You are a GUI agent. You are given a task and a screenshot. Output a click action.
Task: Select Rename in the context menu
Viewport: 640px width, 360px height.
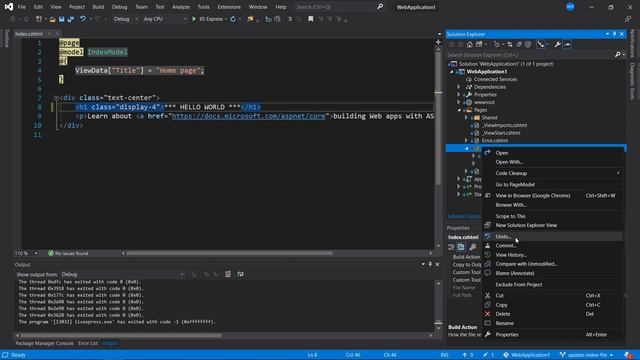click(x=553, y=323)
